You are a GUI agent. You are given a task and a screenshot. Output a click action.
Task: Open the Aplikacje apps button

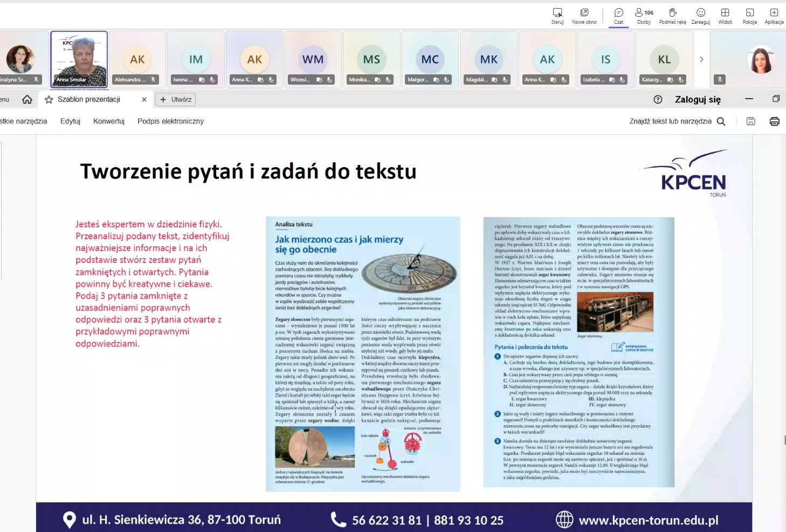tap(774, 16)
